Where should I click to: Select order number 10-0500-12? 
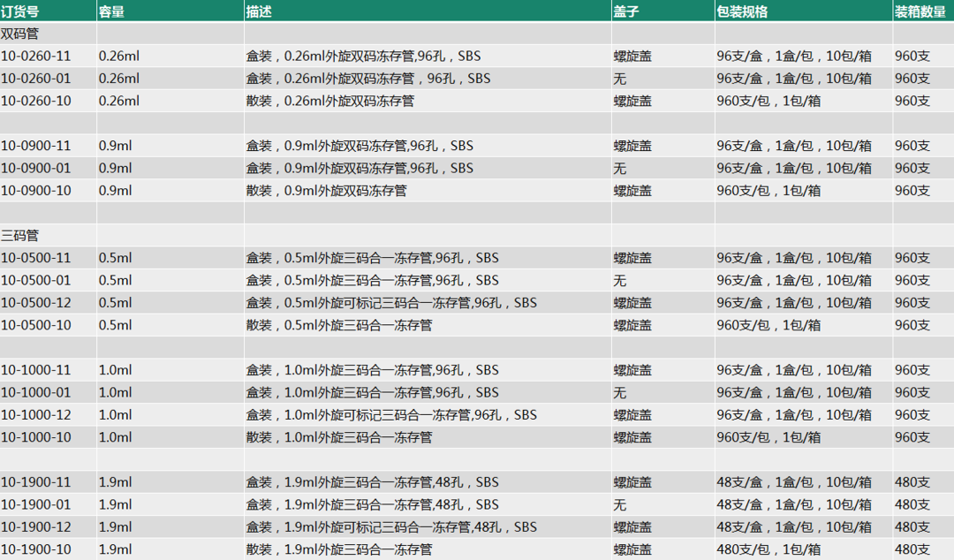point(36,302)
